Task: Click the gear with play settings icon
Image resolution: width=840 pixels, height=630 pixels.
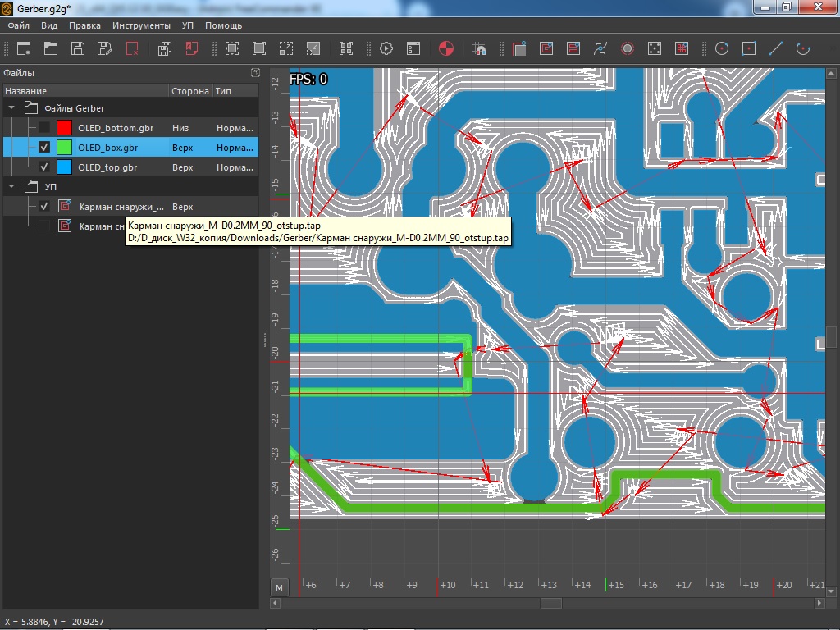Action: (386, 48)
